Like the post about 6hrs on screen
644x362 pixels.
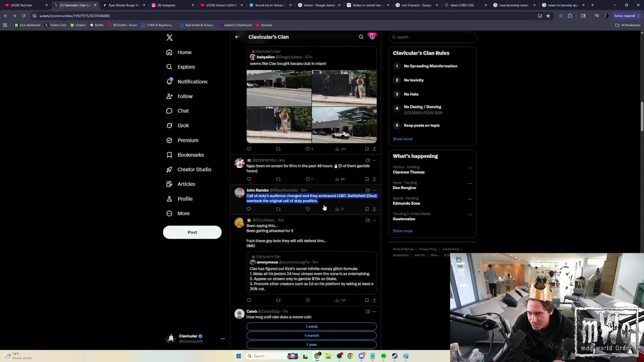308,179
